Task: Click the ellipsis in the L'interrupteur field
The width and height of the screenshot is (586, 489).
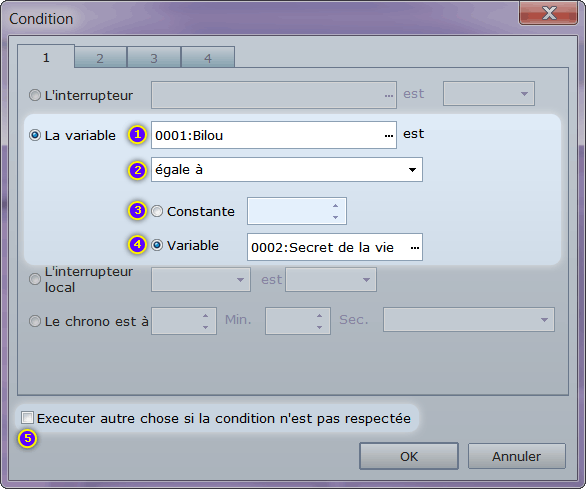Action: tap(389, 96)
